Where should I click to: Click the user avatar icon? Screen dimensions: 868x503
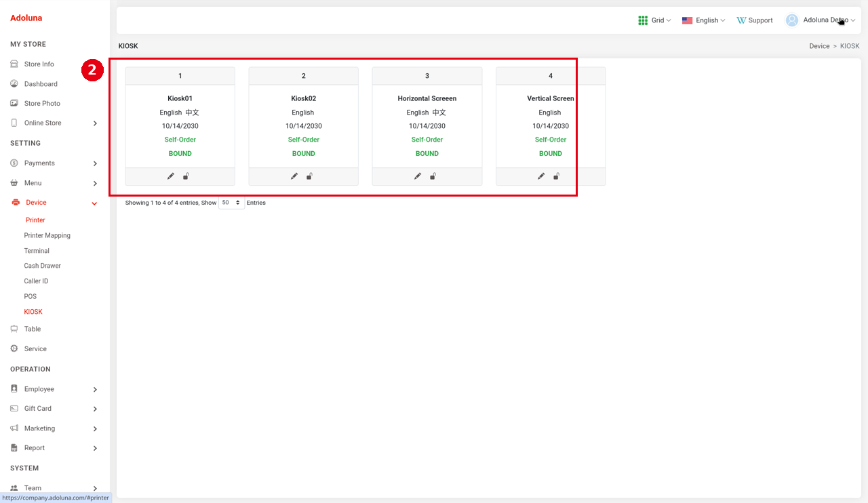792,20
